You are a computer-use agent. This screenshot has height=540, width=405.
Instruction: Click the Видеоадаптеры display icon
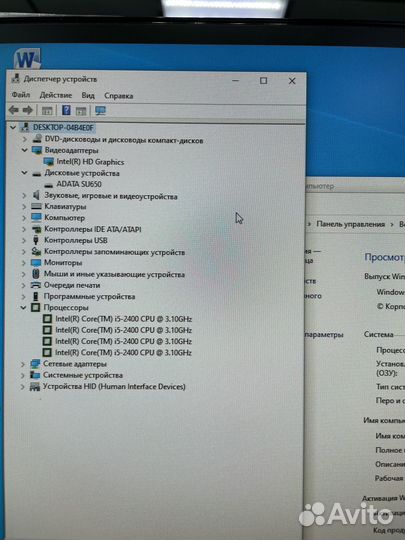(37, 150)
